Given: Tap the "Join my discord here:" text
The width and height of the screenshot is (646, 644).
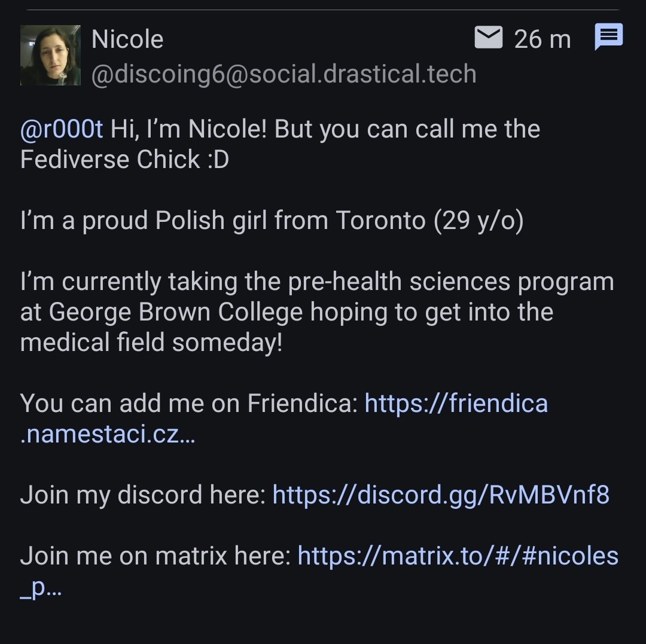Looking at the screenshot, I should pyautogui.click(x=142, y=495).
